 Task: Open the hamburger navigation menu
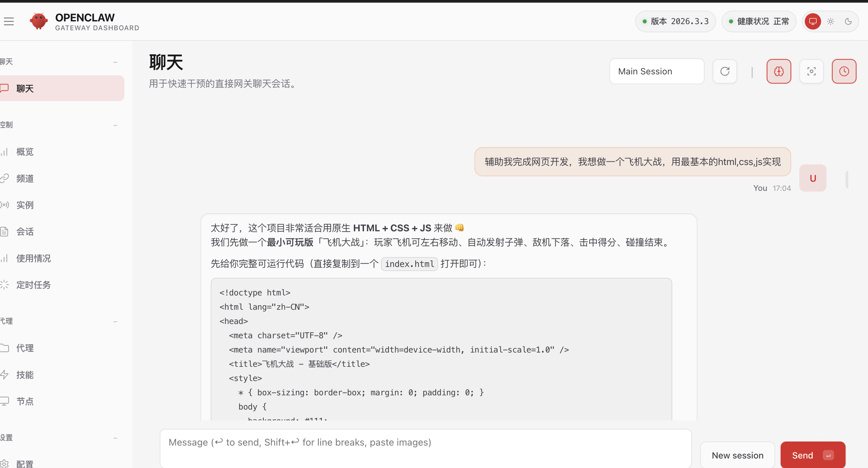(x=9, y=21)
